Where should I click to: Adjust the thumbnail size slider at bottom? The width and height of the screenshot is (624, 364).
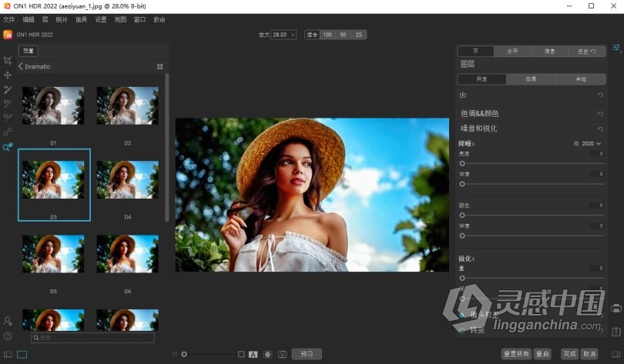coord(184,354)
